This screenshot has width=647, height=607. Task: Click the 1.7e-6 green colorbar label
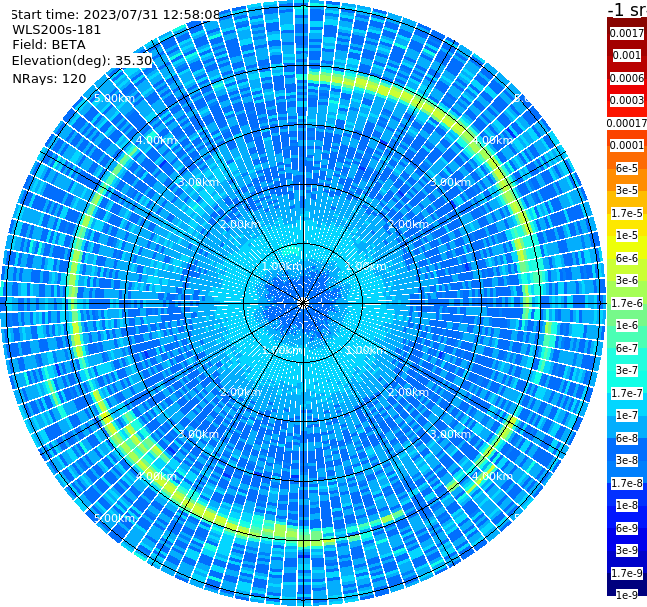627,303
